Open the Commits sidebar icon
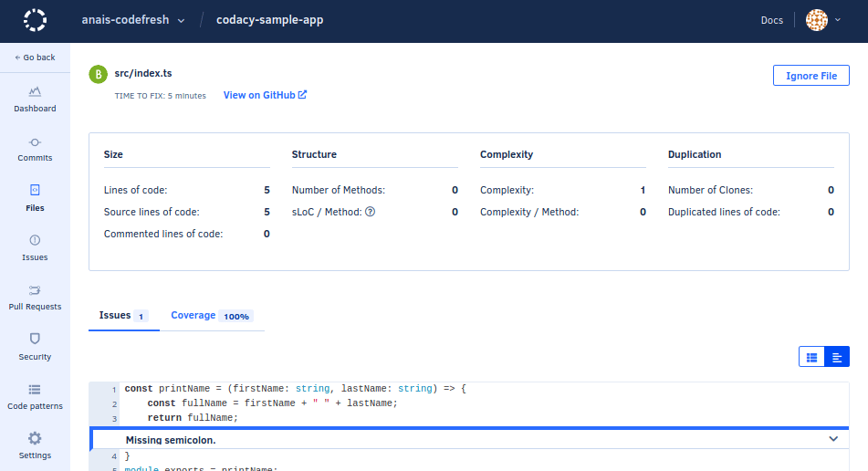The image size is (868, 471). (35, 141)
